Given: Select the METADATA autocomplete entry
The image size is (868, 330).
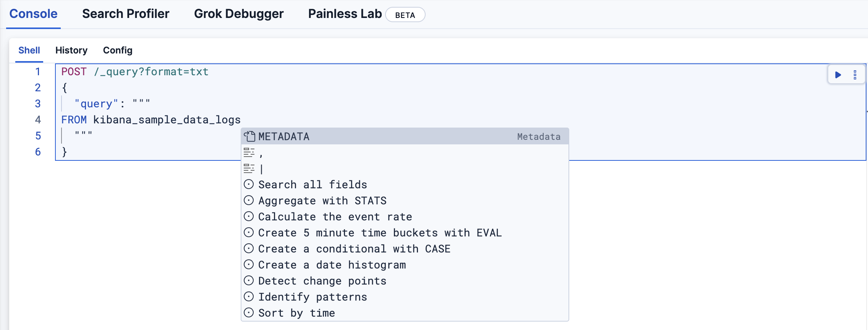Looking at the screenshot, I should click(x=284, y=136).
